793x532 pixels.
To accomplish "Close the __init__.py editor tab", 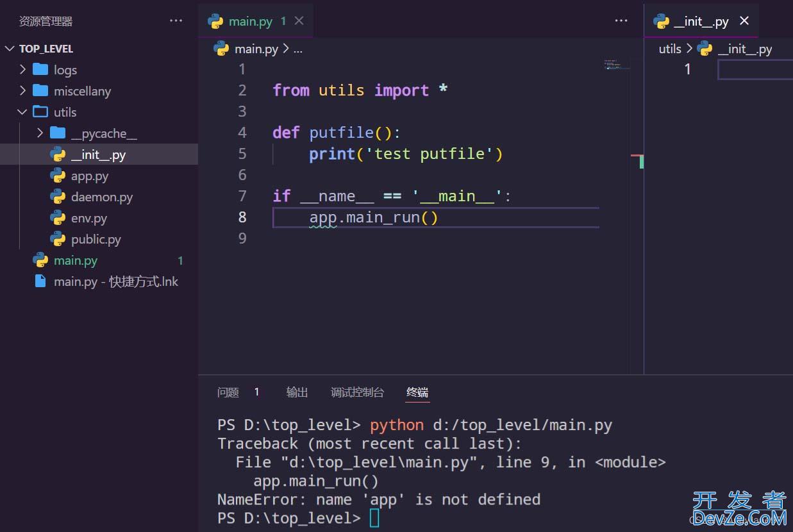I will 744,21.
